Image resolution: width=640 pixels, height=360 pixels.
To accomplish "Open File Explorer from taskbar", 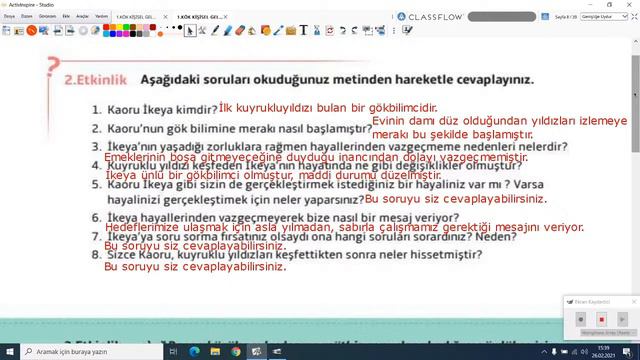I will (x=215, y=351).
